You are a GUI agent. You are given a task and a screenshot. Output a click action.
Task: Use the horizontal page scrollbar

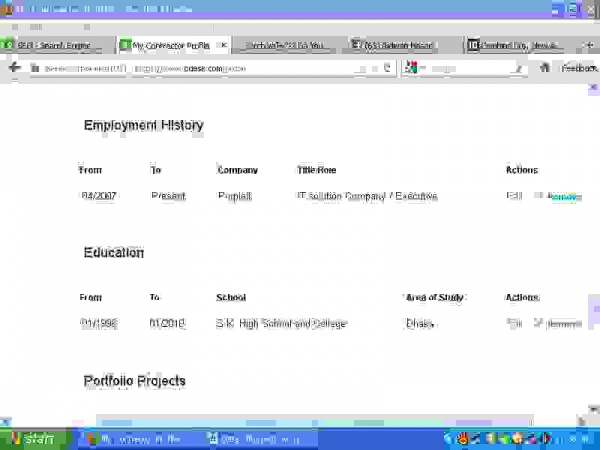pos(314,422)
